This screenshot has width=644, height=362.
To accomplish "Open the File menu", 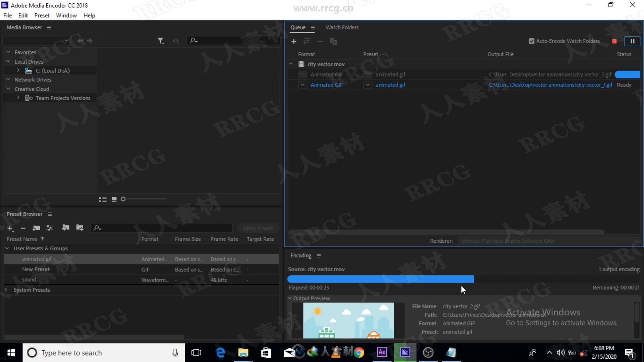I will [7, 15].
